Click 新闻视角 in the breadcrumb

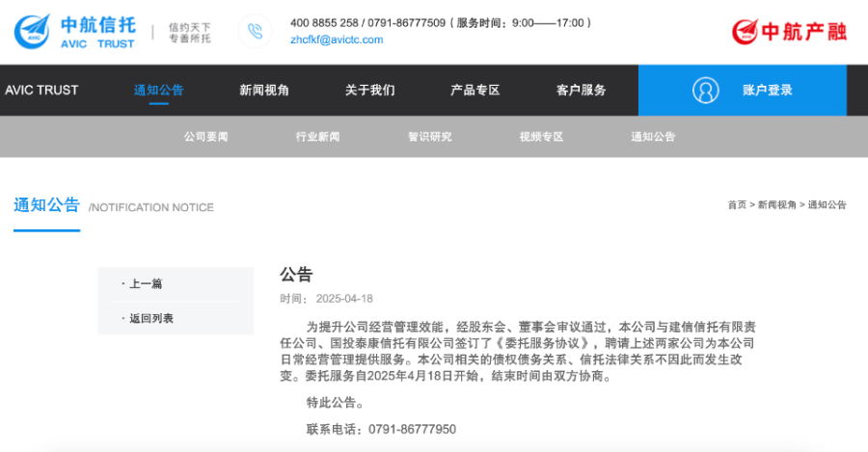(x=776, y=204)
